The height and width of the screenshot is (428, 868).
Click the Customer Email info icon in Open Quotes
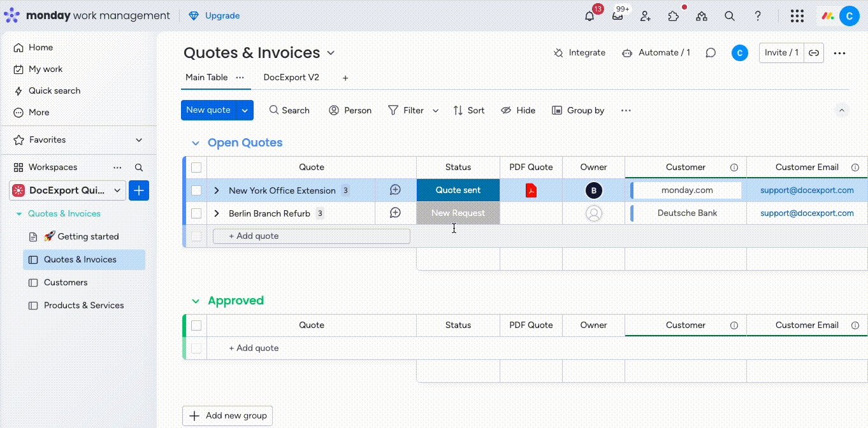[x=855, y=168]
